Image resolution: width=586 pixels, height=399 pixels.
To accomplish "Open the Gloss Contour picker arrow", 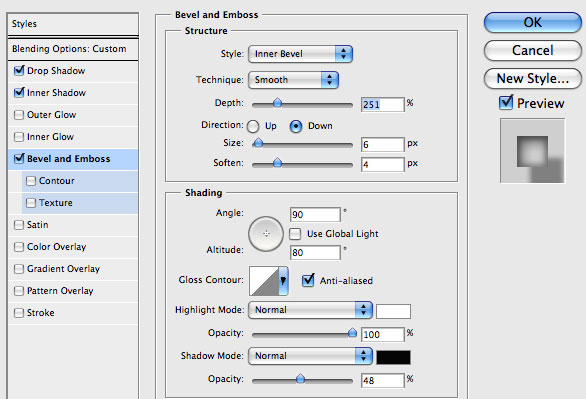I will tap(283, 281).
